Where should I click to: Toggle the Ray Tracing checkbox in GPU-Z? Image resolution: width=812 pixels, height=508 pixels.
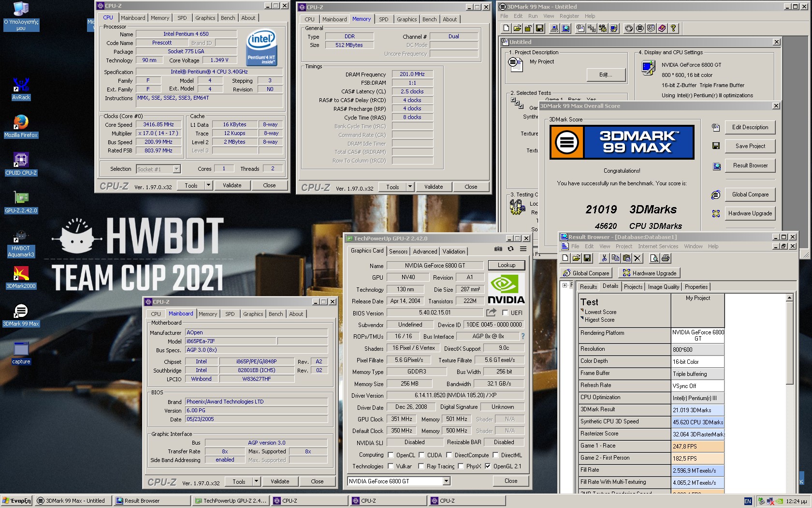421,466
